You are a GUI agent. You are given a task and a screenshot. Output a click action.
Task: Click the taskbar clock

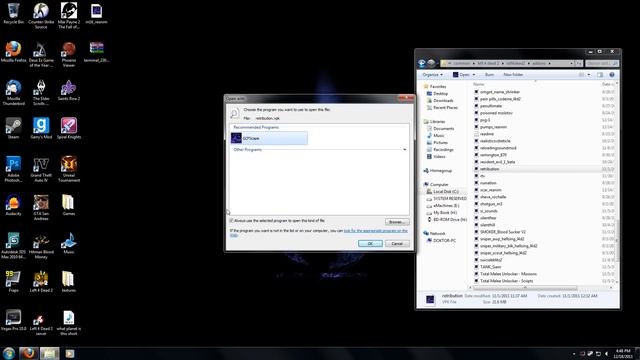623,353
